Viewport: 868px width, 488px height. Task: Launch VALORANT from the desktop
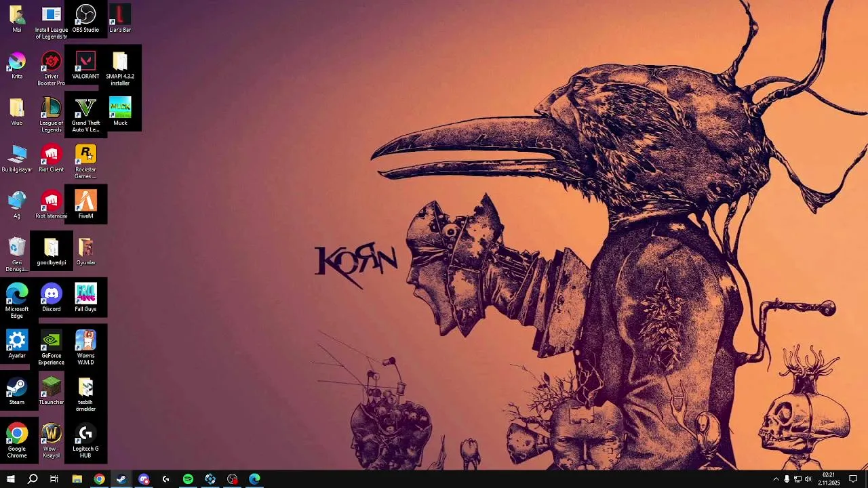point(85,66)
